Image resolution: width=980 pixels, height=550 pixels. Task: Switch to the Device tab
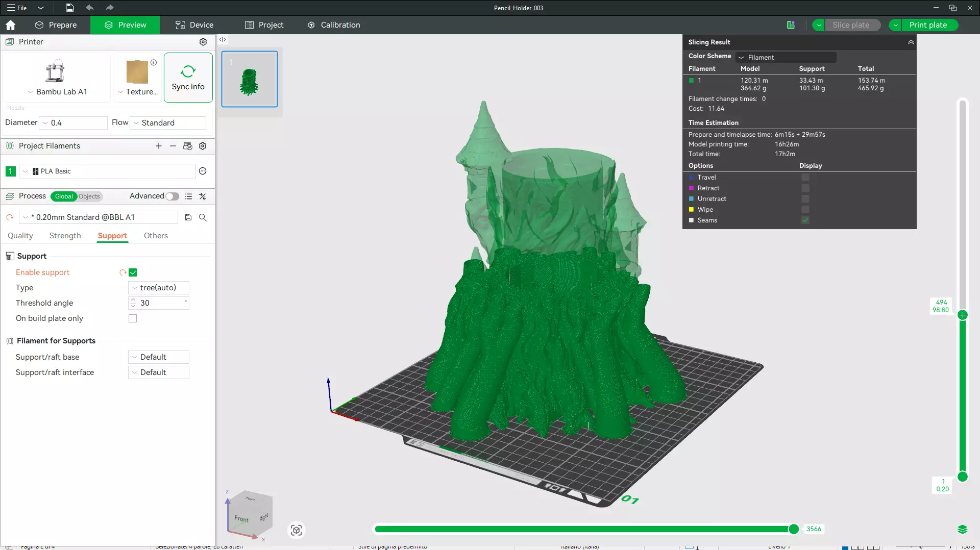[194, 25]
